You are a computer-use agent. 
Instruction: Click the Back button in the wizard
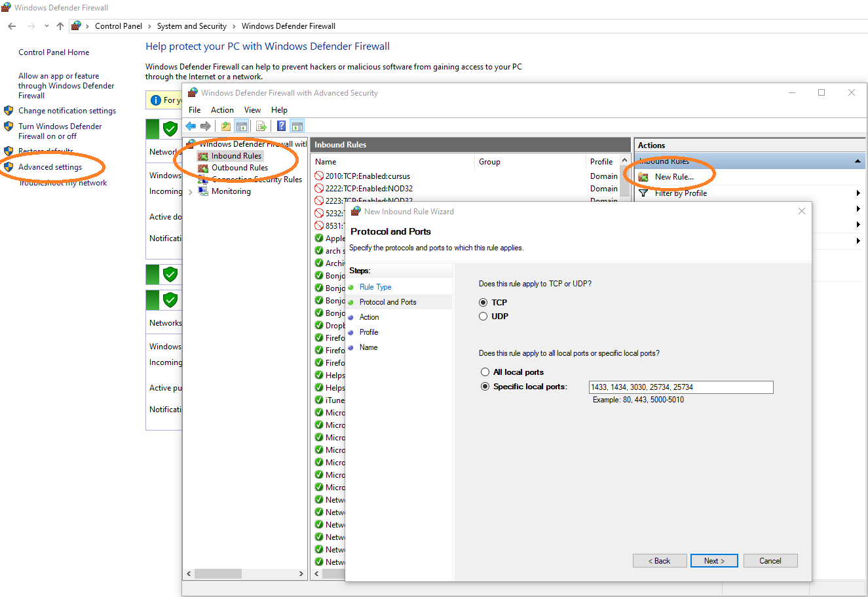pos(660,561)
